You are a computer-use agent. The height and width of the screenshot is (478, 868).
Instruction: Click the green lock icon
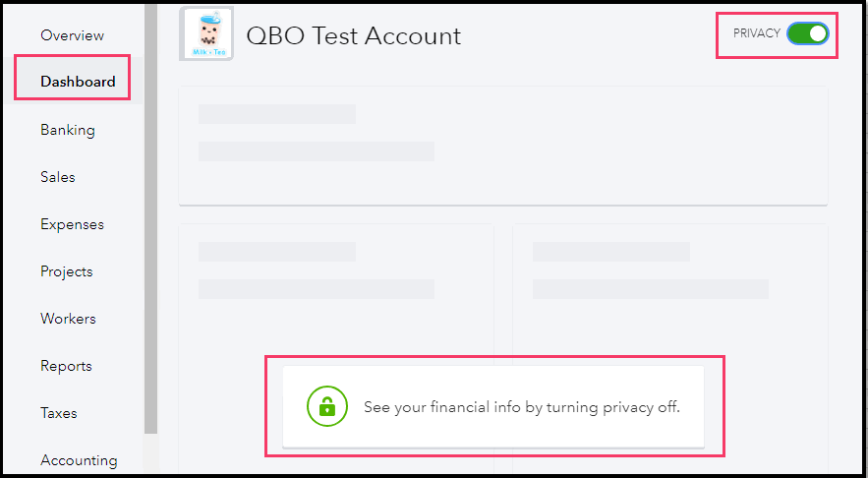tap(327, 405)
